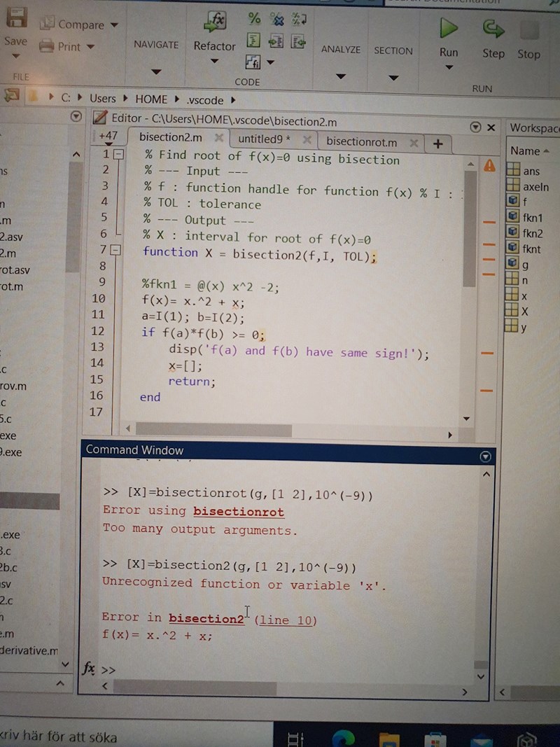Comment the selected code lines
This screenshot has height=747, width=560.
pyautogui.click(x=254, y=19)
